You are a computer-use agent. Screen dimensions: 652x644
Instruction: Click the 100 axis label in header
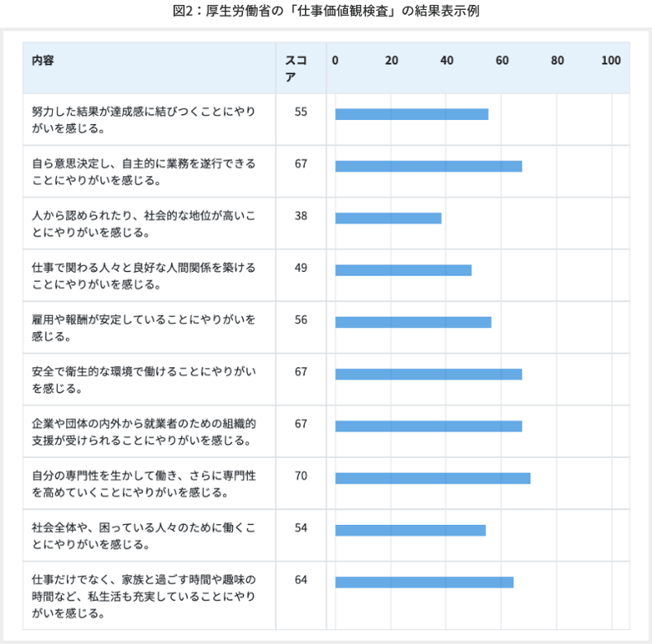[611, 60]
